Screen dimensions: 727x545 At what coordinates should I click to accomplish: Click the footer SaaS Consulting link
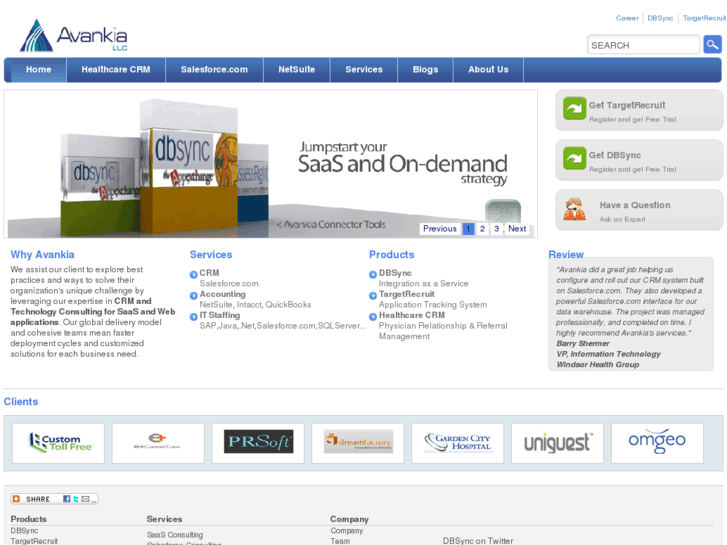175,535
